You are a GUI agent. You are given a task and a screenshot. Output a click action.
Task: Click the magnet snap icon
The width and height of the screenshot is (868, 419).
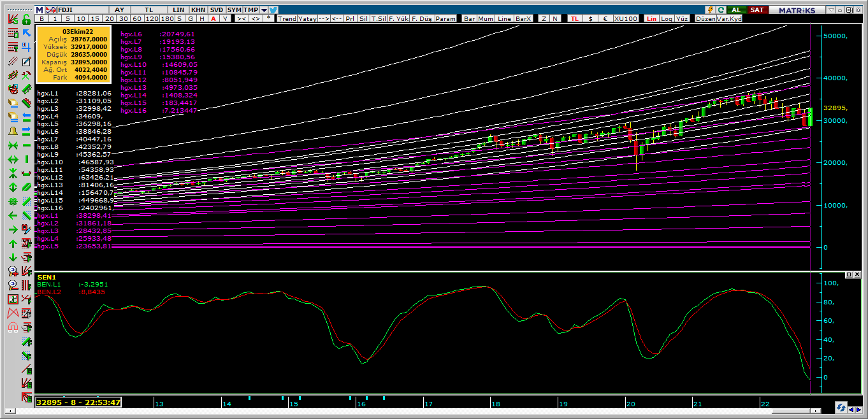13,327
